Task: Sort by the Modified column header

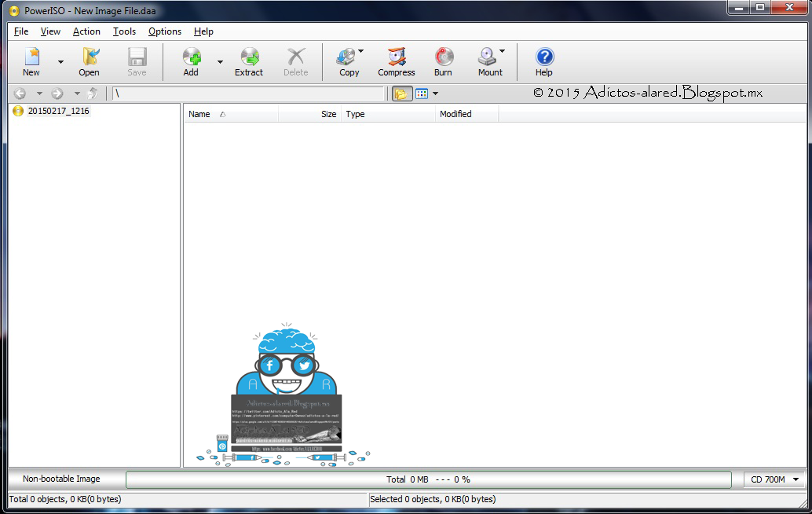Action: click(x=467, y=114)
